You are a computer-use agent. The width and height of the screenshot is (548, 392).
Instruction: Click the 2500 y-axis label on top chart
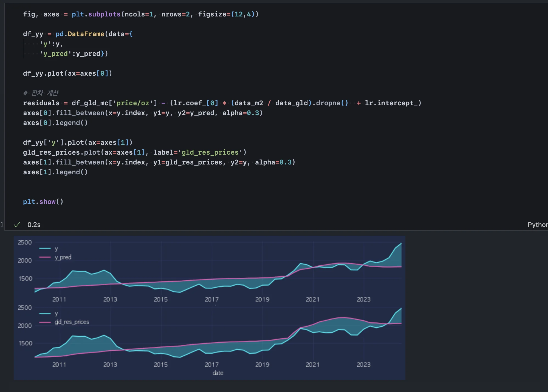tap(25, 242)
